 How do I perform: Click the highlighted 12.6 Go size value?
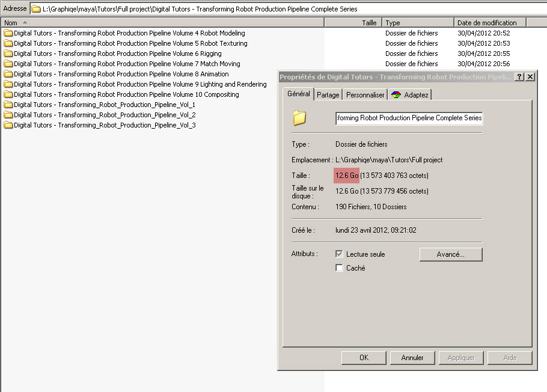coord(347,176)
